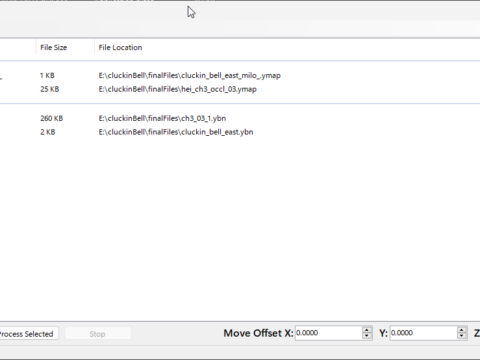Image resolution: width=480 pixels, height=360 pixels.
Task: Click the Move Offset X label
Action: coord(258,333)
